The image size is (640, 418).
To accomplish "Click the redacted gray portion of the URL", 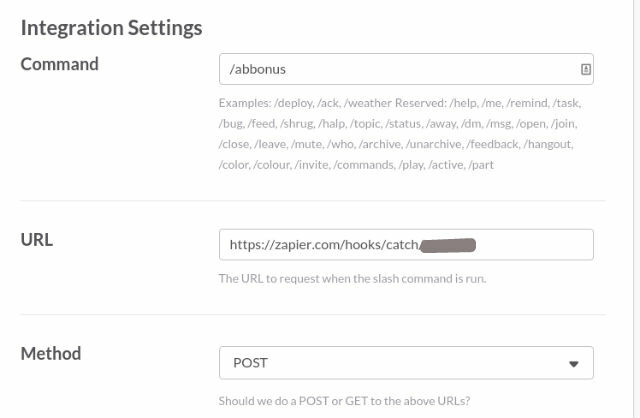I will click(x=448, y=245).
